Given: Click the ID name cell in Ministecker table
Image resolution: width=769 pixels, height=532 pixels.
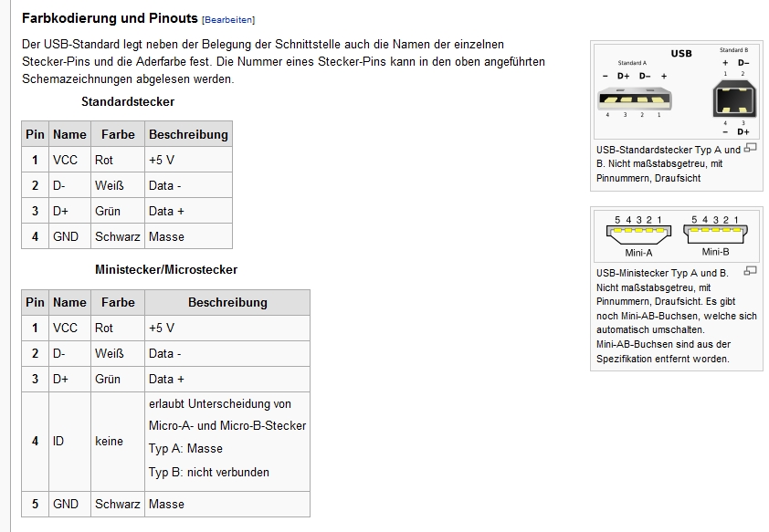Looking at the screenshot, I should pos(69,441).
